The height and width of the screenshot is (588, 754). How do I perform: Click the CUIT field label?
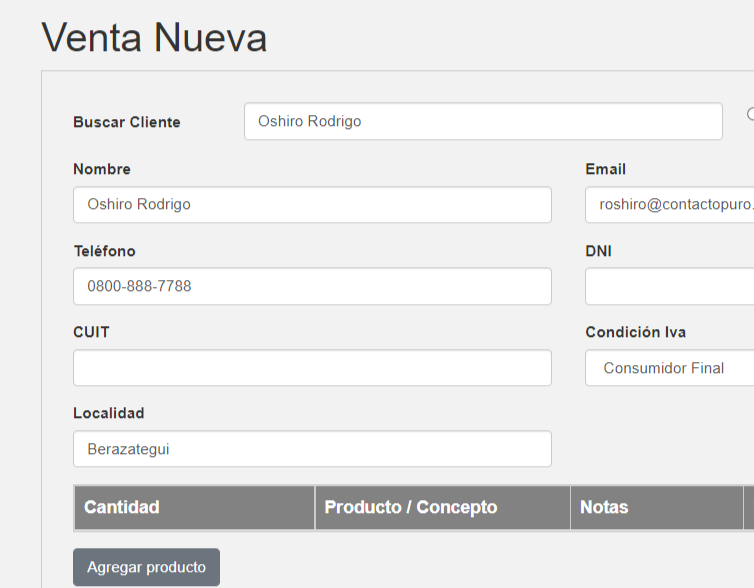point(91,332)
